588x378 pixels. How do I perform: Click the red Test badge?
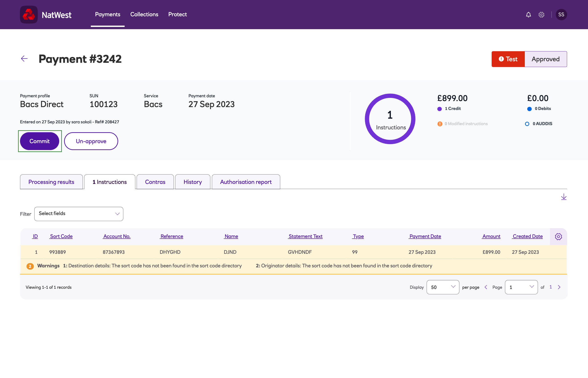(508, 59)
